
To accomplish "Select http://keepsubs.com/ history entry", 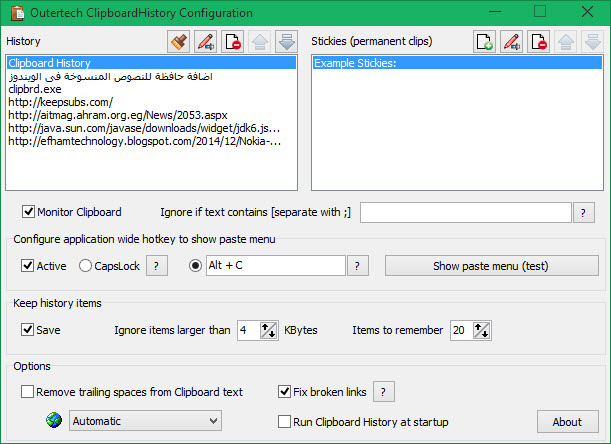I will click(152, 102).
